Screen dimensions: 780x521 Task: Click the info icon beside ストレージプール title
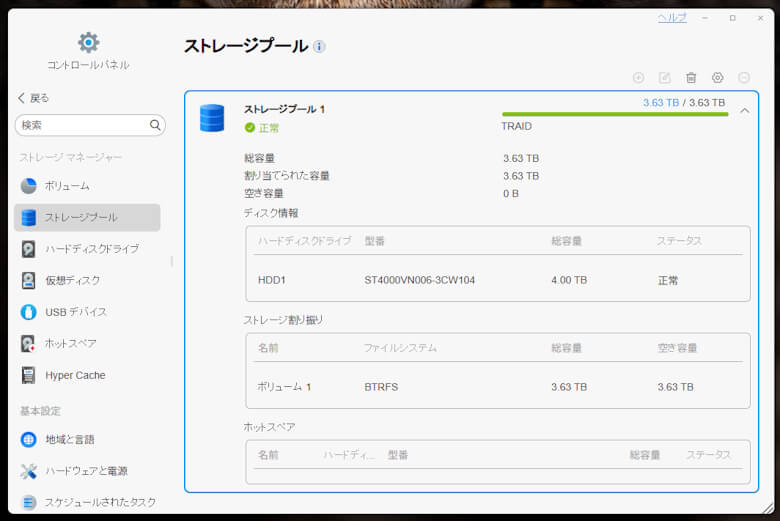319,47
